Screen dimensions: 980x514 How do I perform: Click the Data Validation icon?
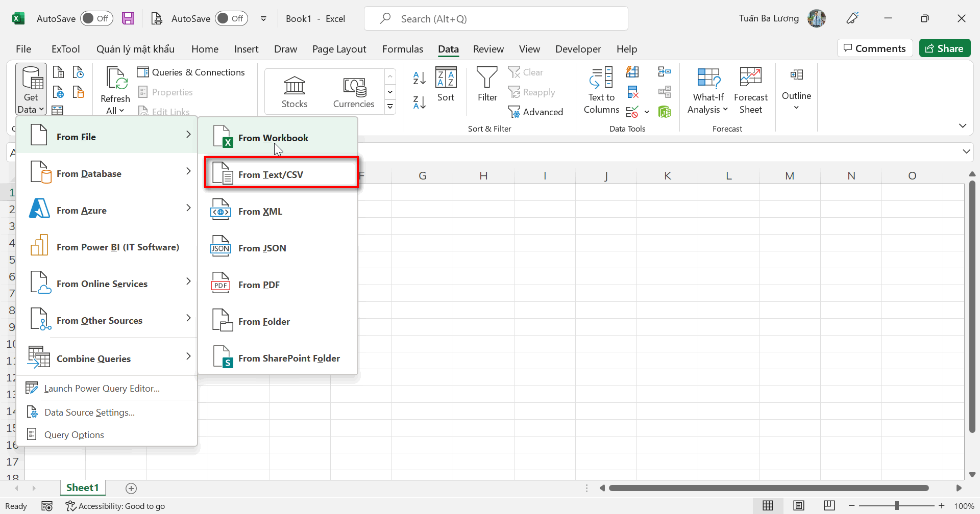[632, 112]
